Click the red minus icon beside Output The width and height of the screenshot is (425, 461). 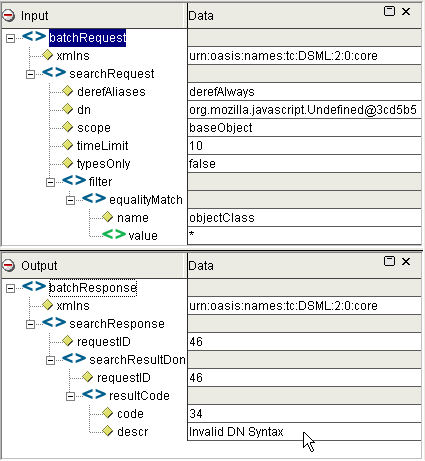[9, 266]
